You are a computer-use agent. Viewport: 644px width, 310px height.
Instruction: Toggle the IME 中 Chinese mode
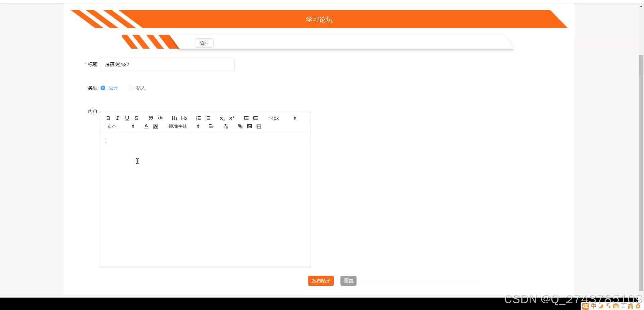(x=594, y=306)
